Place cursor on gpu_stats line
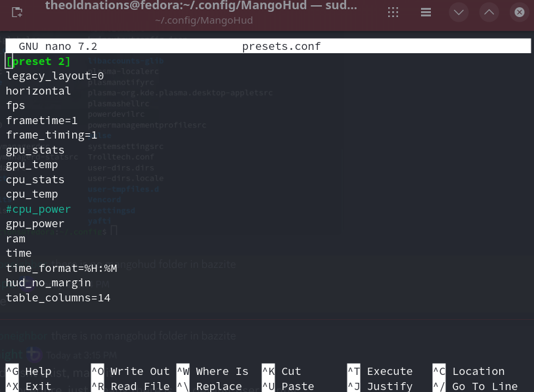534x392 pixels. click(35, 150)
